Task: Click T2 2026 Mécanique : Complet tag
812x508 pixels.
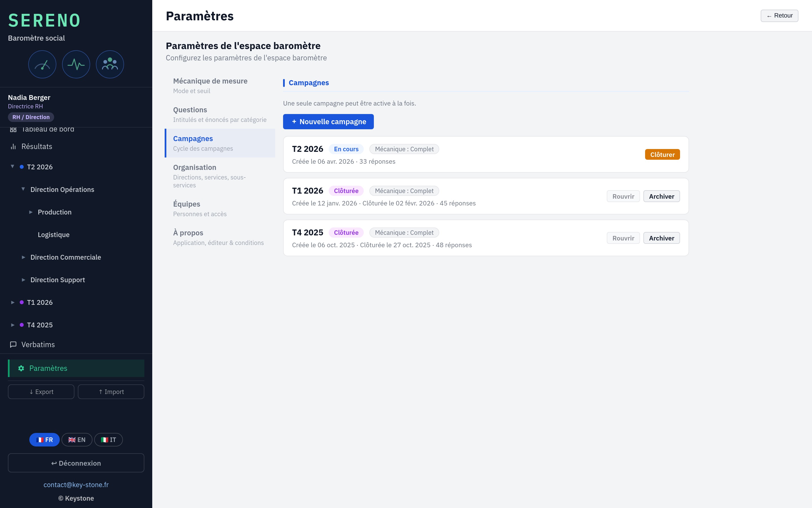Action: 404,149
